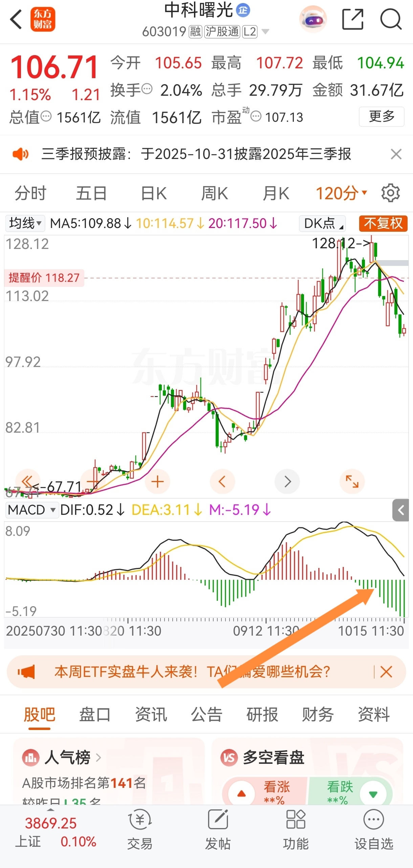Collapse the gray side panel arrow
Image resolution: width=413 pixels, height=868 pixels.
(401, 510)
